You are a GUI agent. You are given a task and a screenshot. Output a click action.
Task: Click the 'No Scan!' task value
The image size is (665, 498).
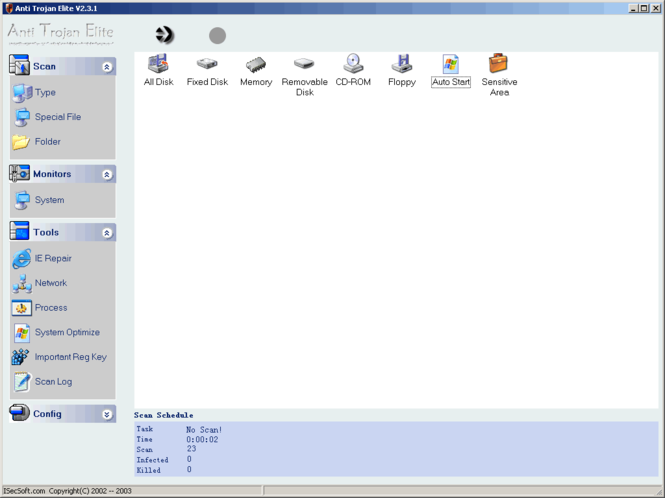[204, 430]
